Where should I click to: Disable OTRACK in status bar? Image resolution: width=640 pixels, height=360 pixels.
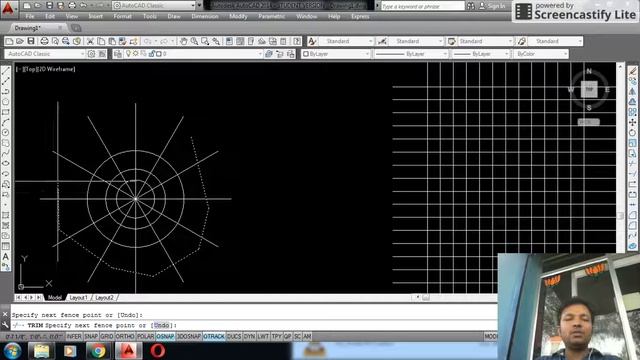point(214,336)
